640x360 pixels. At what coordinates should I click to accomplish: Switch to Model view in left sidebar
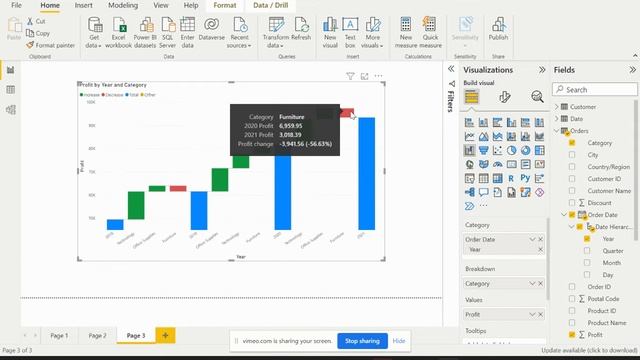pyautogui.click(x=11, y=109)
